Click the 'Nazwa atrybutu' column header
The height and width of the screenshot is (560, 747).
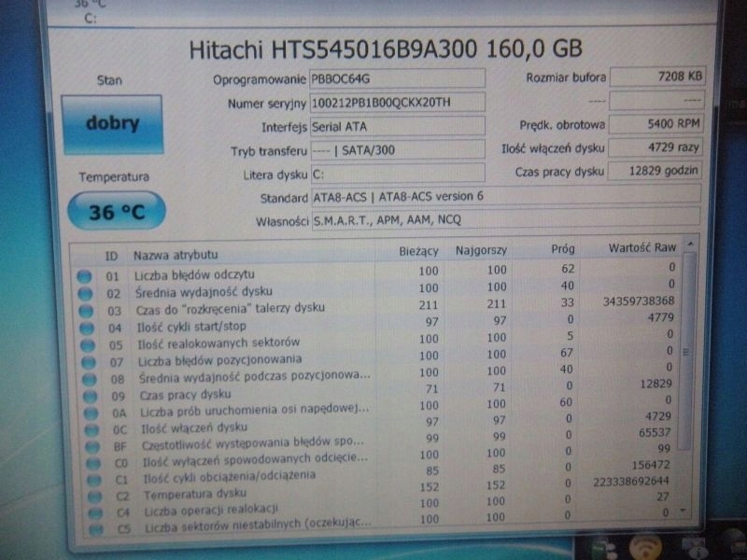pos(176,255)
